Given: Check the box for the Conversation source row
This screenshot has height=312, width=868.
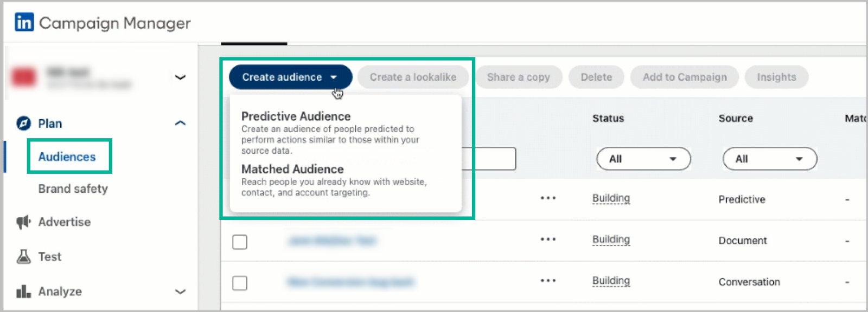Looking at the screenshot, I should coord(240,283).
